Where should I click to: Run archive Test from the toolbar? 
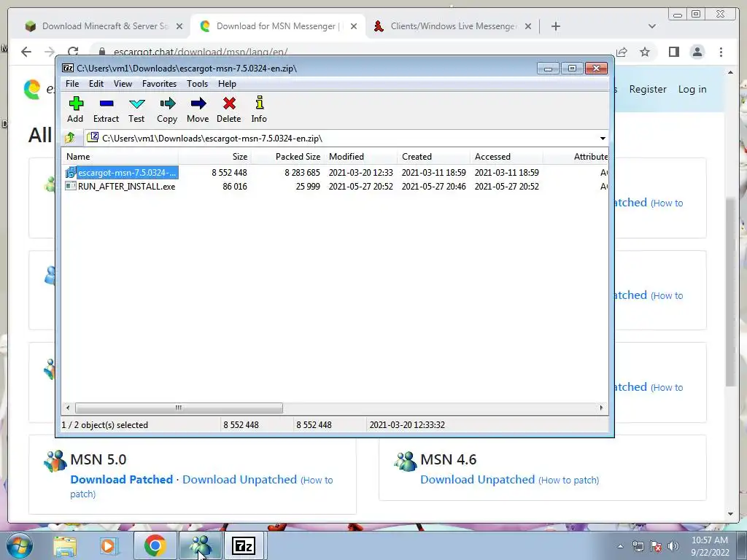point(136,109)
